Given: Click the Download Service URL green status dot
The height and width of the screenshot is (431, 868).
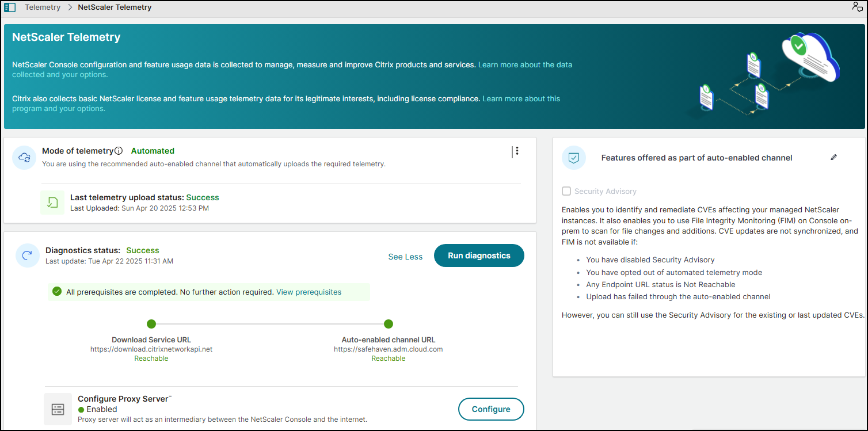Looking at the screenshot, I should point(151,324).
